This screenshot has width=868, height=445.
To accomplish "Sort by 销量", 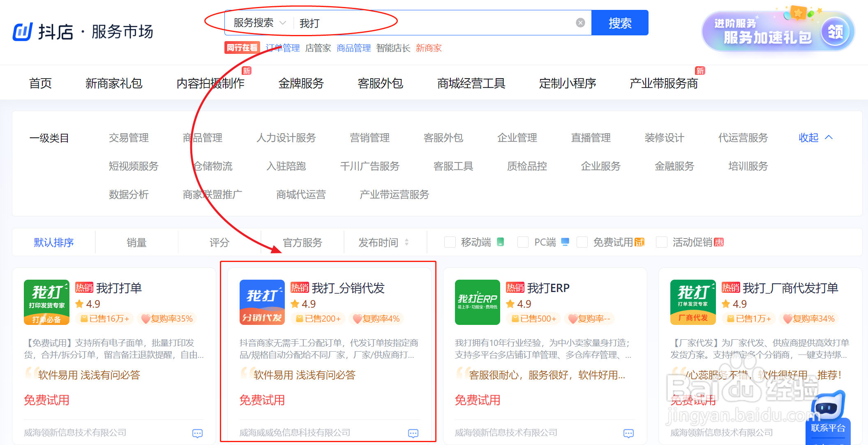I will coord(136,242).
